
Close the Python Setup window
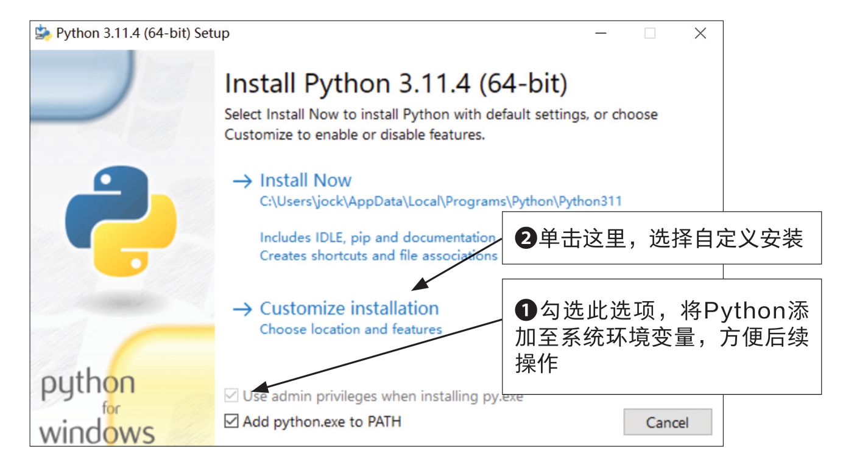700,33
